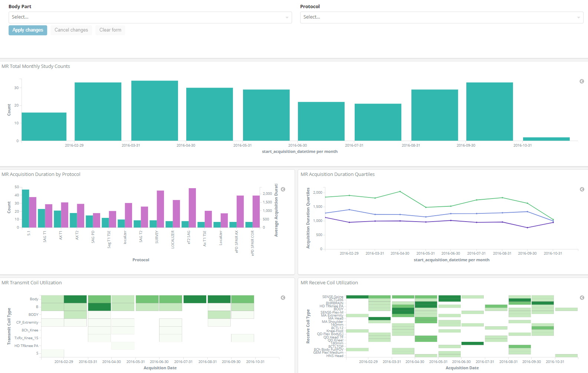This screenshot has height=373, width=588.
Task: Expand the Body Part dropdown arrow
Action: (x=287, y=17)
